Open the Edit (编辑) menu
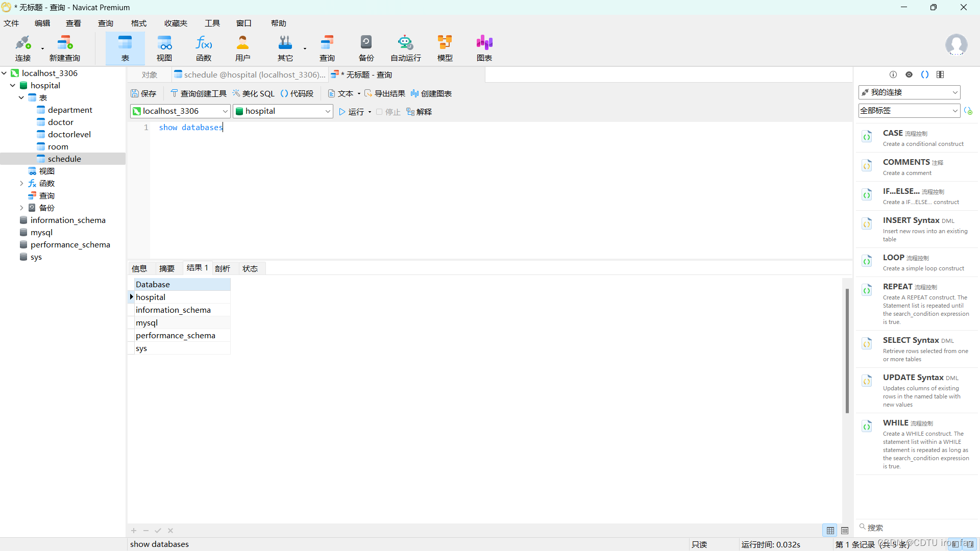The image size is (980, 551). [x=42, y=23]
